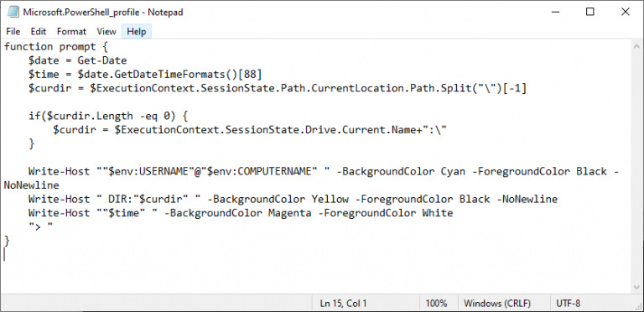Click the UTF-8 encoding status field
Screen dimensions: 644x312
[x=569, y=304]
